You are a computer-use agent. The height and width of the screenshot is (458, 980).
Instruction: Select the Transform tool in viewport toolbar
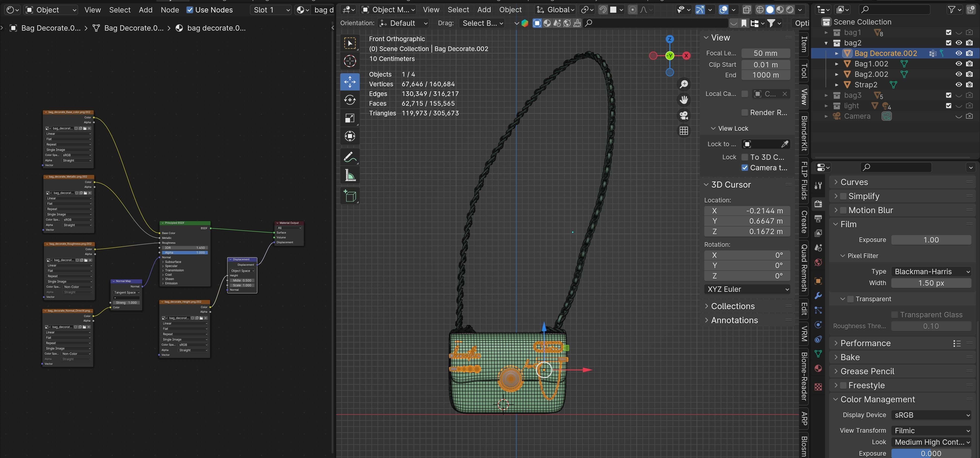tap(350, 136)
